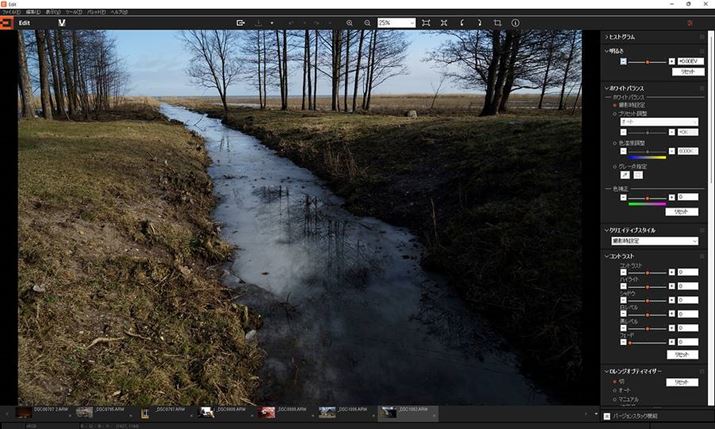Click the orange application logo icon
715x429 pixels.
tap(6, 22)
